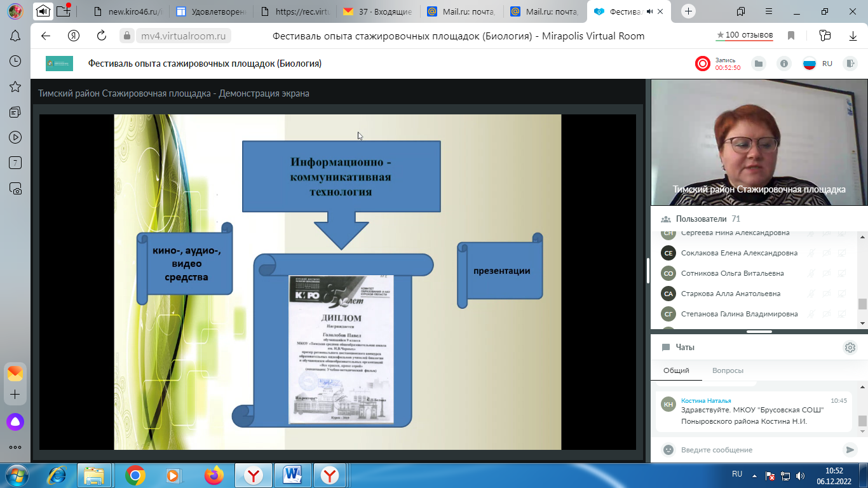
Task: Click the panel divider handle above Чаты
Action: point(759,332)
